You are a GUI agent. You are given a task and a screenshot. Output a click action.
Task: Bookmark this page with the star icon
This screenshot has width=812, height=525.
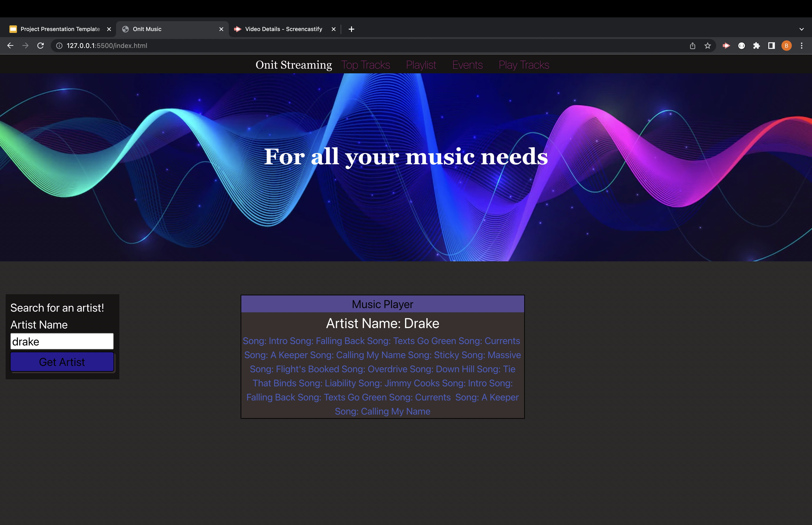coord(707,45)
